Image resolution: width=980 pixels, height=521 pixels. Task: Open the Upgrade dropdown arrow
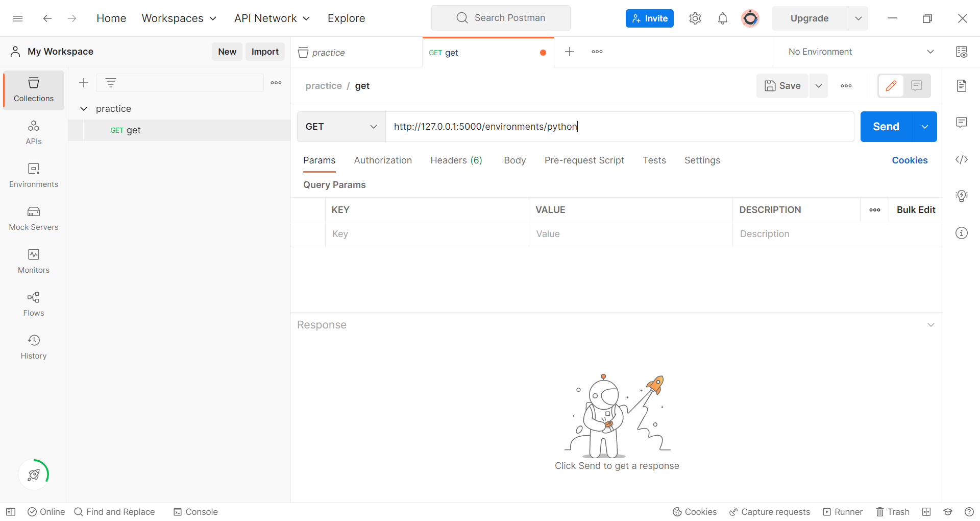click(858, 18)
